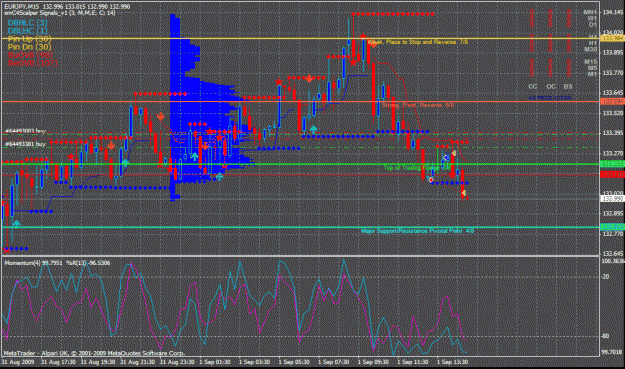The width and height of the screenshot is (625, 369).
Task: Click the '1 Sep 05:30' time axis label
Action: click(294, 362)
